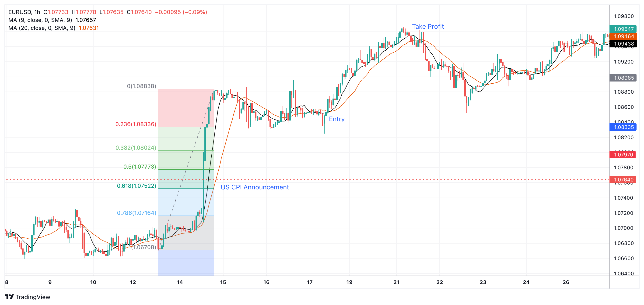Click the gray 1.08985 price tag
The height and width of the screenshot is (305, 644).
(x=623, y=78)
